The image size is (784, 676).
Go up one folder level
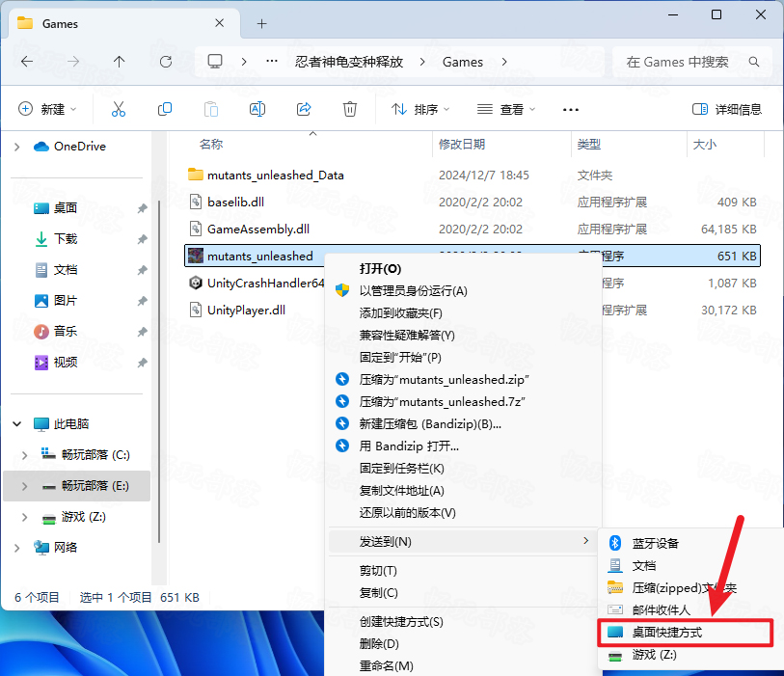[x=119, y=62]
